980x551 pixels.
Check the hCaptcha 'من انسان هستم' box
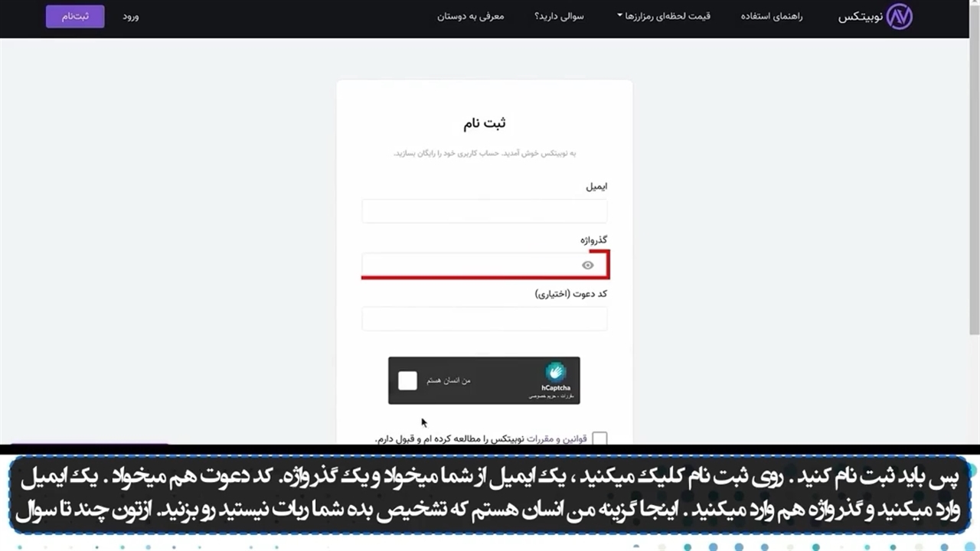pos(408,380)
